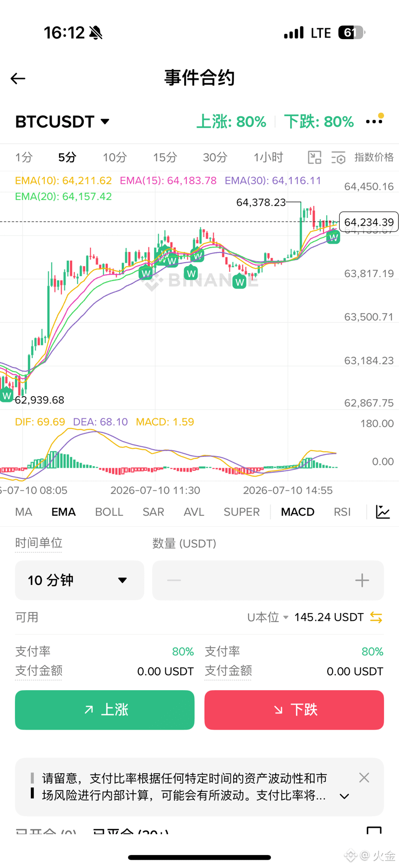This screenshot has width=399, height=868.
Task: Tap the 上涨: 80% payout label
Action: click(x=231, y=121)
